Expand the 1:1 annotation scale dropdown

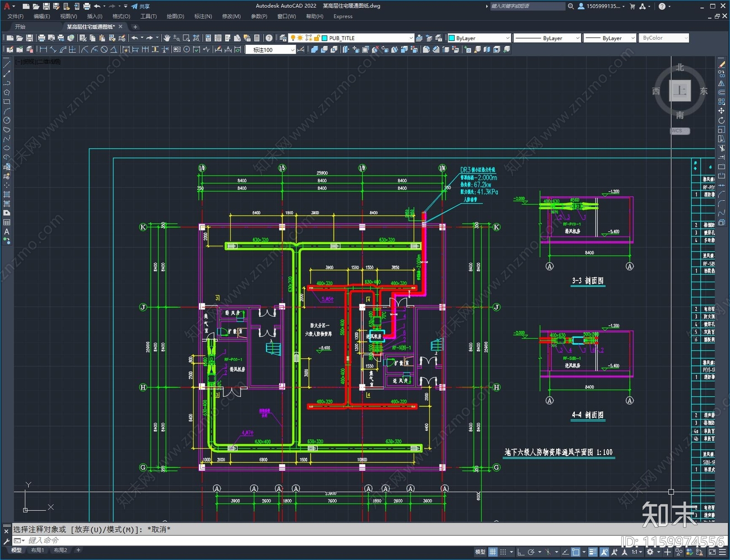click(636, 552)
